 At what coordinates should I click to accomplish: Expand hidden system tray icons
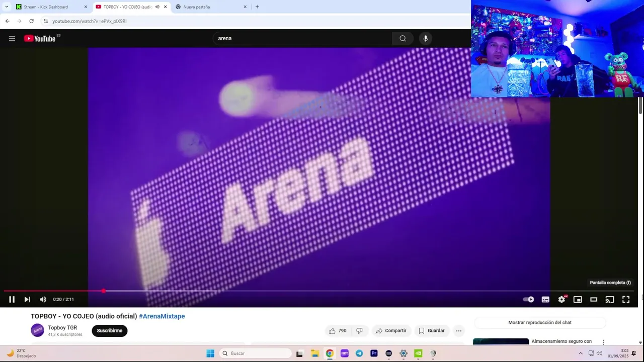point(580,353)
